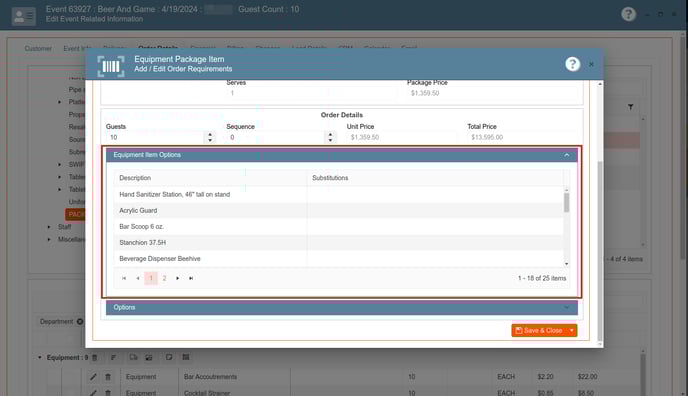Select page 2 of equipment items
688x396 pixels.
[165, 278]
